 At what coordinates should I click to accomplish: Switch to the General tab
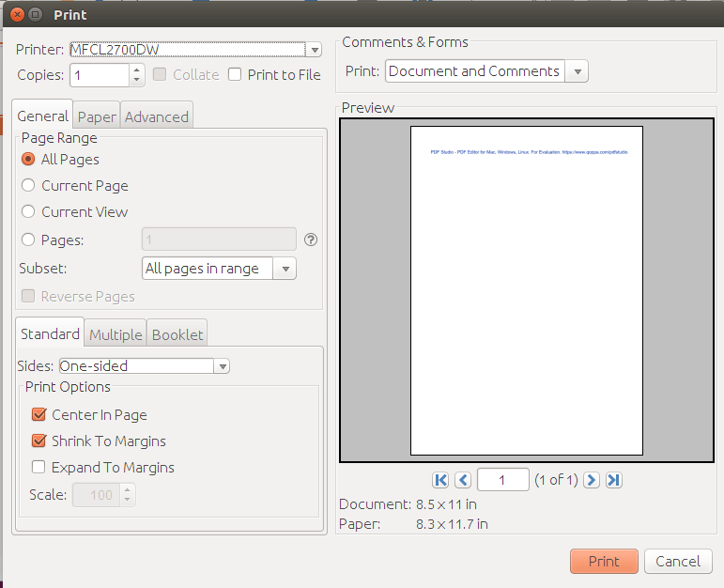42,116
